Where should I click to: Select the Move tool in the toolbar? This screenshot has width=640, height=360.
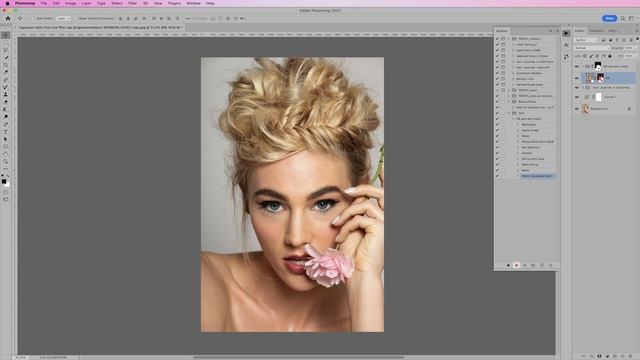click(6, 36)
